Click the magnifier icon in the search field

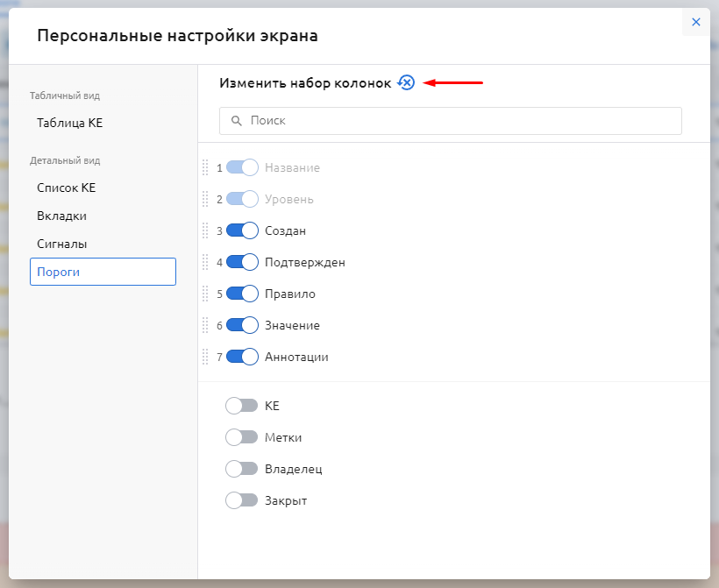pos(236,121)
